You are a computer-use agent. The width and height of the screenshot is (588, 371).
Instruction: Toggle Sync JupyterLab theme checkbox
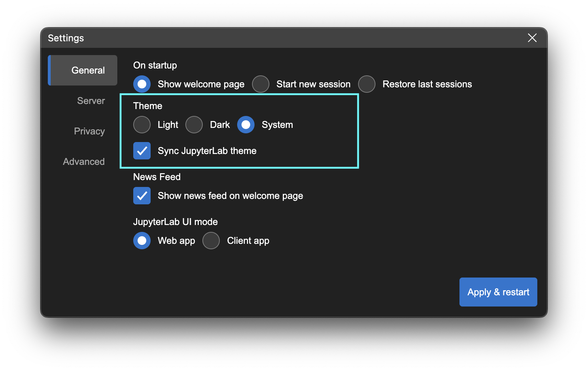click(x=142, y=151)
